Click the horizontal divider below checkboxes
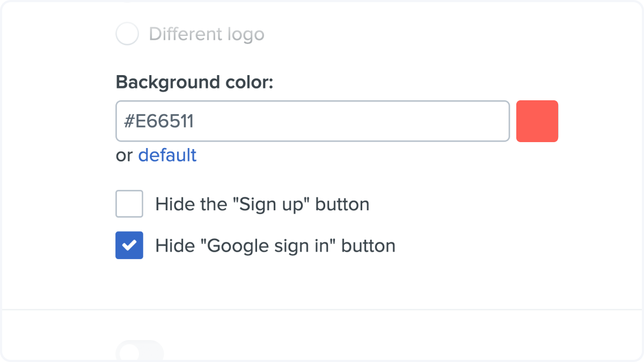 pyautogui.click(x=322, y=309)
